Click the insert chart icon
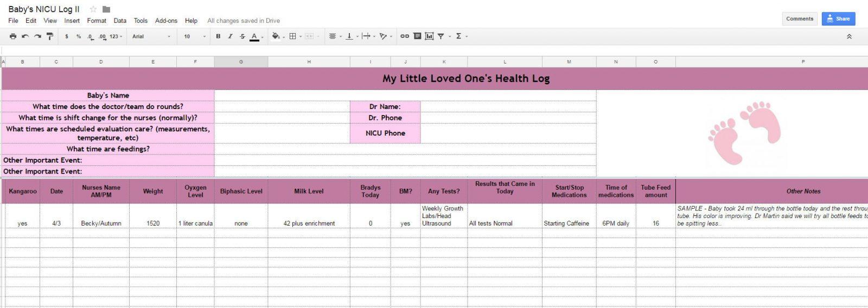Screen dimensions: 868x308 [x=429, y=36]
